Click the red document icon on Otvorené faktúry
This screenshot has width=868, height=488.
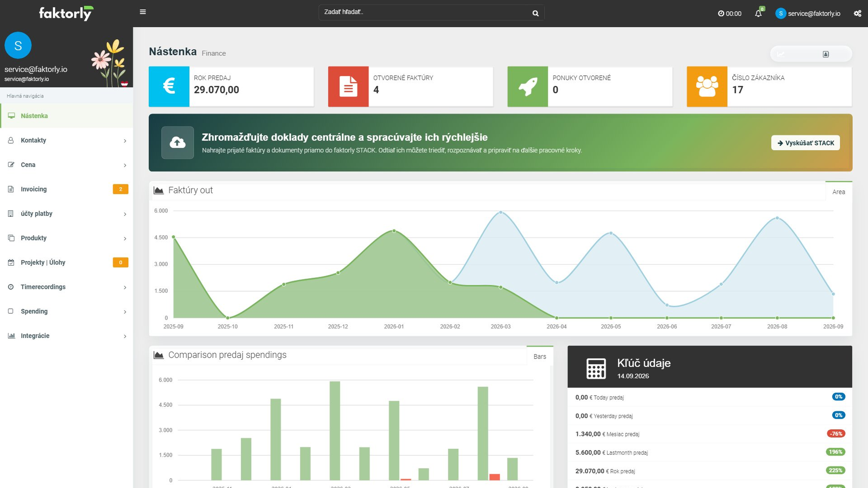click(x=348, y=87)
